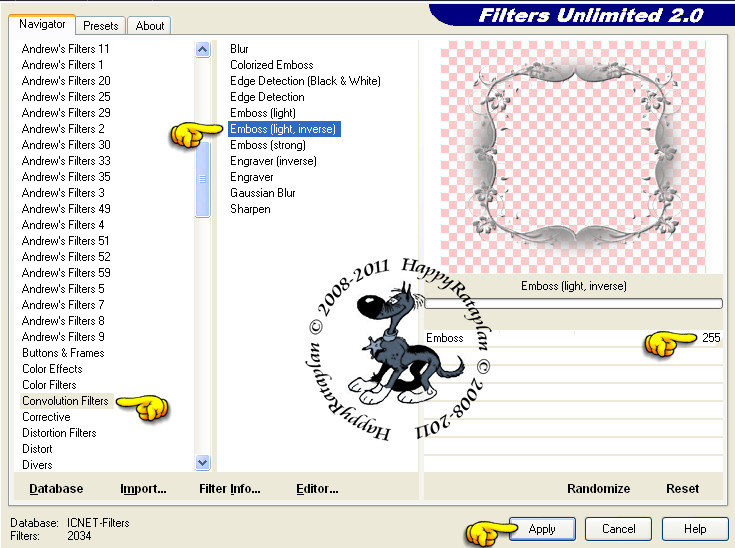Select Andrew's Filters 11 category
Screen dimensions: 735x548
[x=65, y=49]
